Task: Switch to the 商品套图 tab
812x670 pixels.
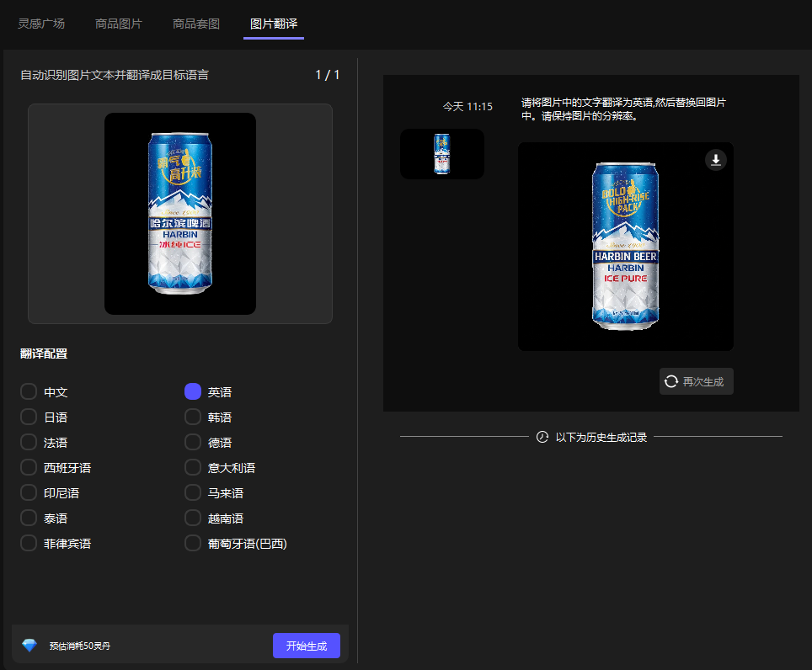Action: pyautogui.click(x=195, y=24)
